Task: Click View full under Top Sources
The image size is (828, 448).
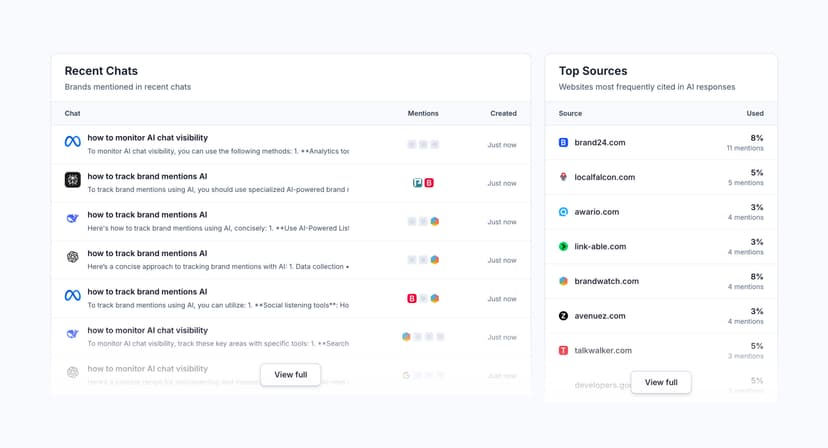Action: (660, 382)
